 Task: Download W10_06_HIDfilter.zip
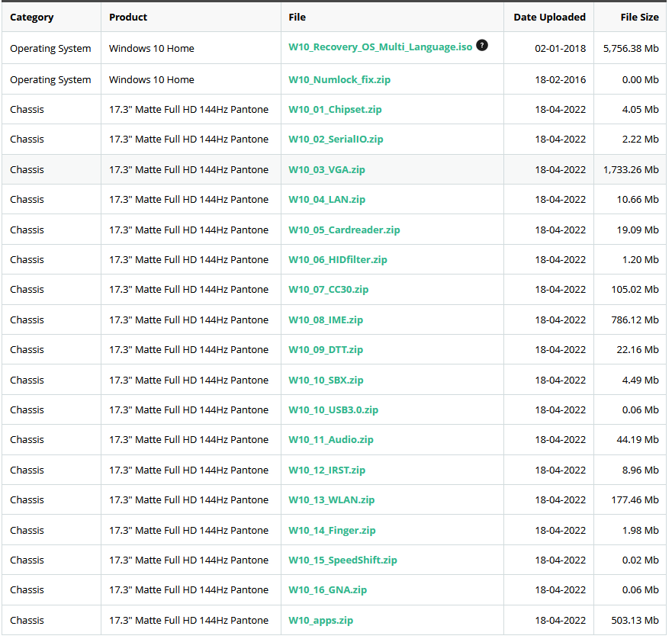[337, 260]
